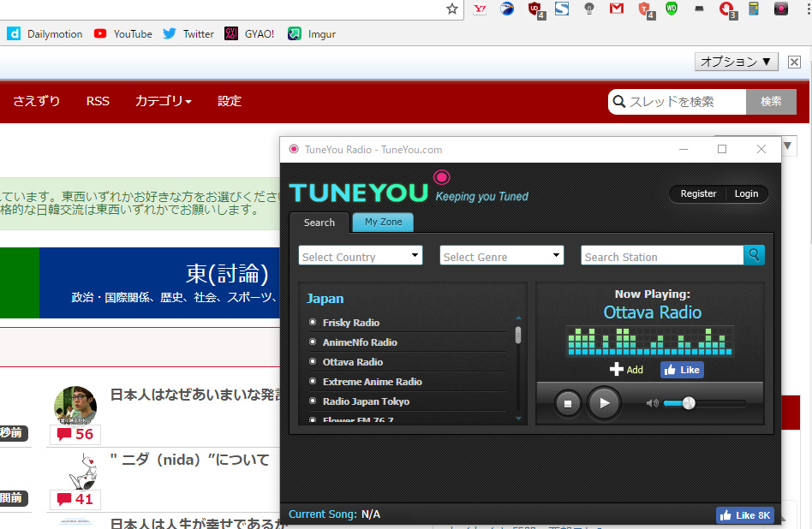The width and height of the screenshot is (812, 529).
Task: Click the Register link
Action: click(x=698, y=193)
